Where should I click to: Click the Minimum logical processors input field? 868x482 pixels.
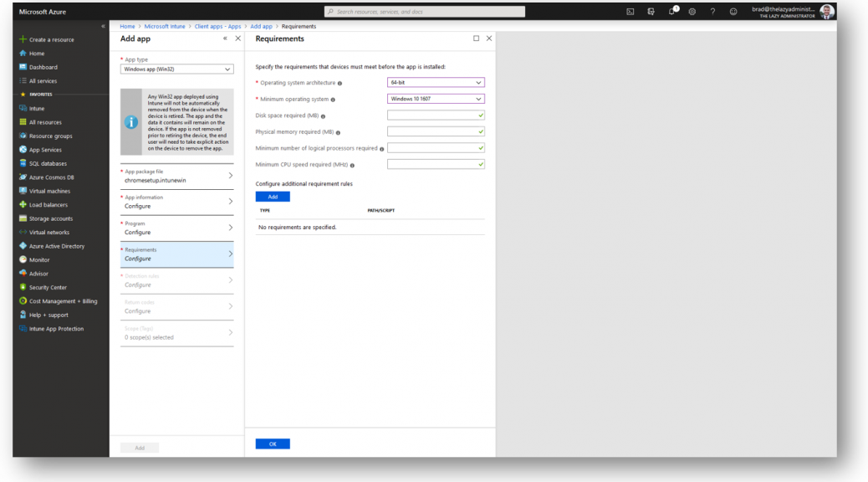(x=436, y=148)
